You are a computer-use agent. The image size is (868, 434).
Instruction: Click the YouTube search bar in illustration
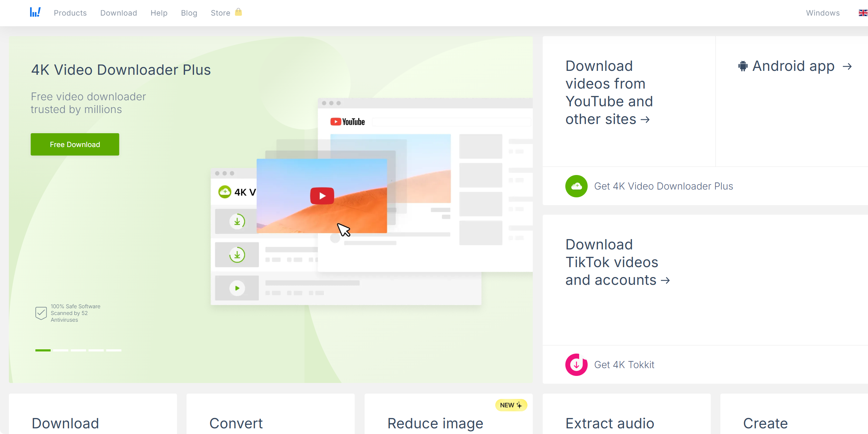point(452,122)
